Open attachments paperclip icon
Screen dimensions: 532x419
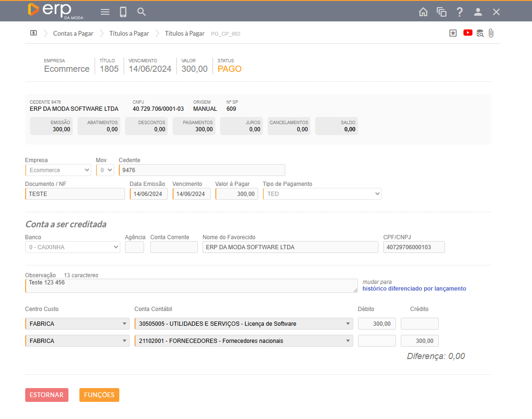pyautogui.click(x=491, y=33)
